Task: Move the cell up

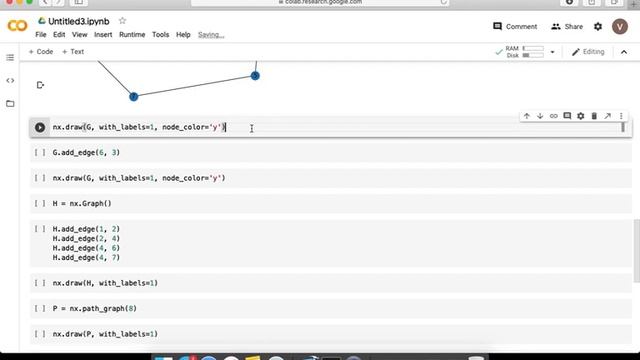Action: click(x=527, y=116)
